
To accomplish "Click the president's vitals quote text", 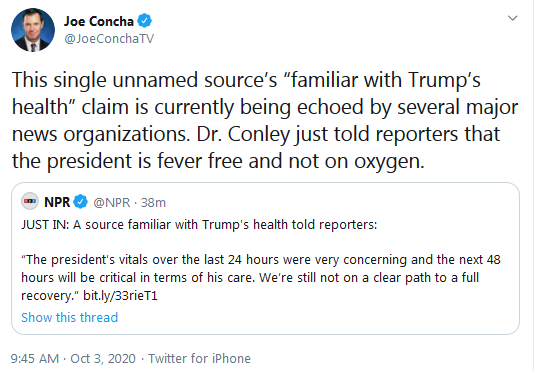I will 261,277.
